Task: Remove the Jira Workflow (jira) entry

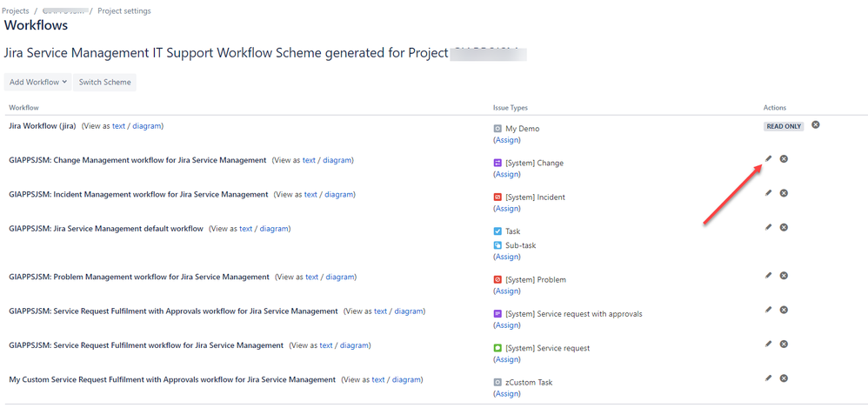Action: (816, 125)
